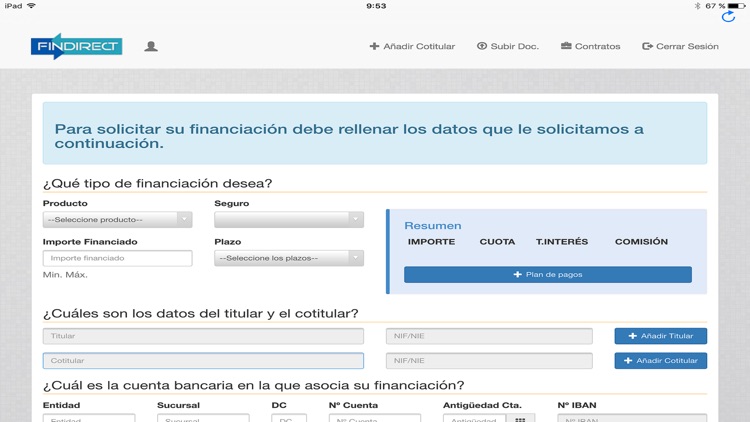This screenshot has width=750, height=422.
Task: Click the Findirect logo
Action: tap(77, 46)
